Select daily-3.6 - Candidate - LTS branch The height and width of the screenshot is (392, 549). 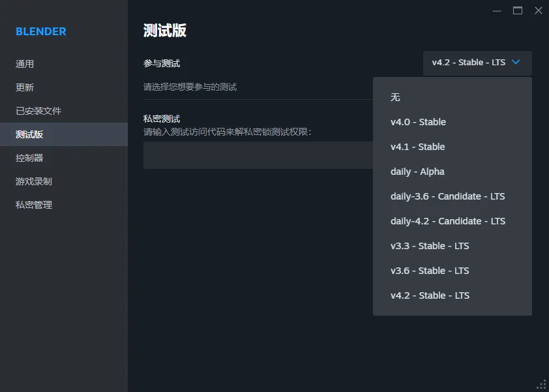pos(448,196)
